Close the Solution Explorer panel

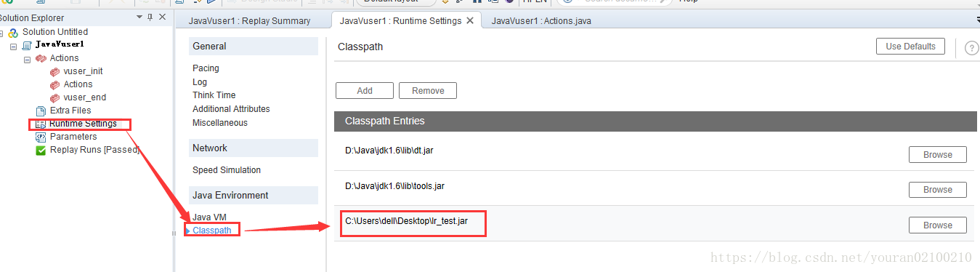click(x=162, y=17)
